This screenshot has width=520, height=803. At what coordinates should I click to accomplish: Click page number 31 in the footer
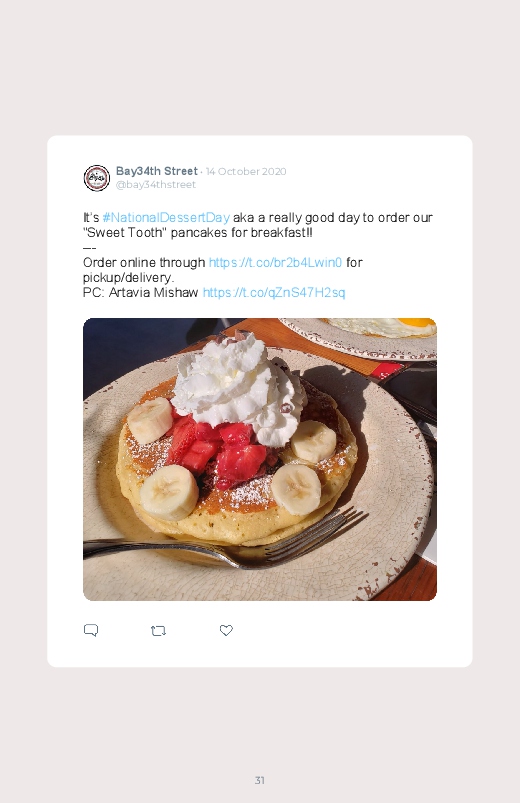tap(260, 780)
